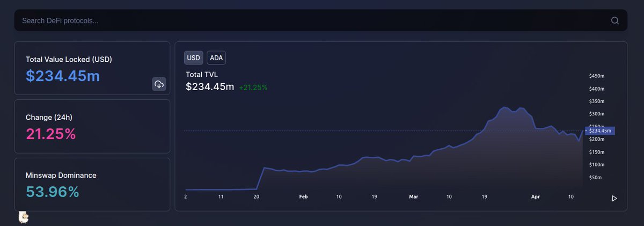Click the $50m y-axis label
The width and height of the screenshot is (644, 226).
tap(596, 178)
